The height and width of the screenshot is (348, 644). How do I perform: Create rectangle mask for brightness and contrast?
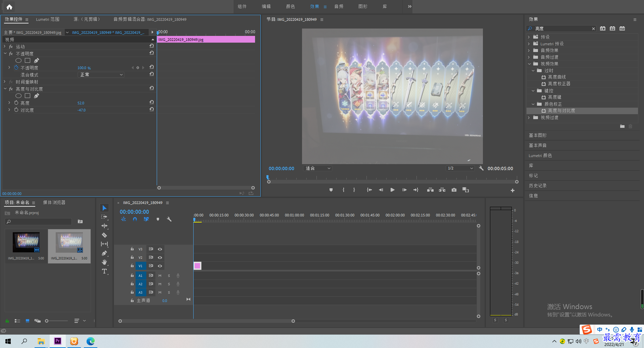(x=28, y=96)
